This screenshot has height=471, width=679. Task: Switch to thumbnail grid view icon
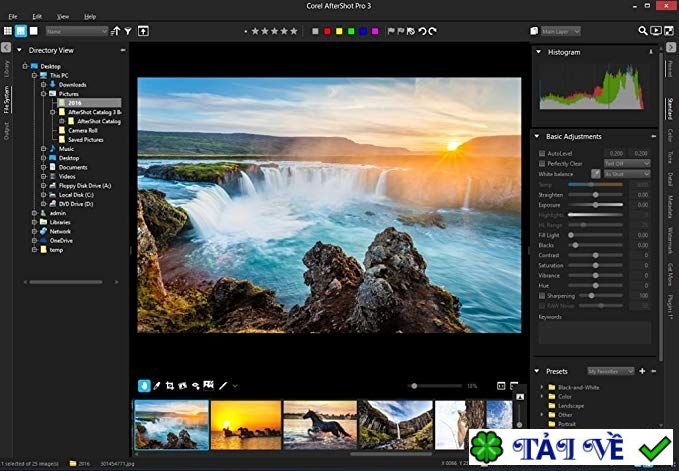7,31
